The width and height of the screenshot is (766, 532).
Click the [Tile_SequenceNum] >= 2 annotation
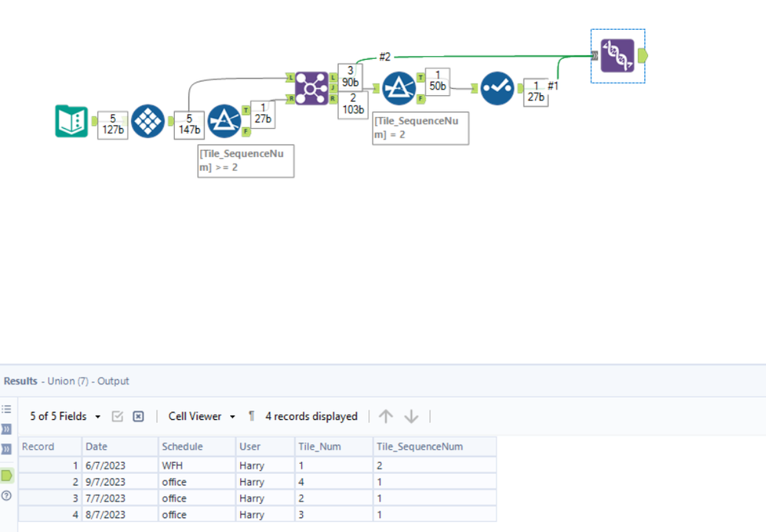pyautogui.click(x=245, y=161)
